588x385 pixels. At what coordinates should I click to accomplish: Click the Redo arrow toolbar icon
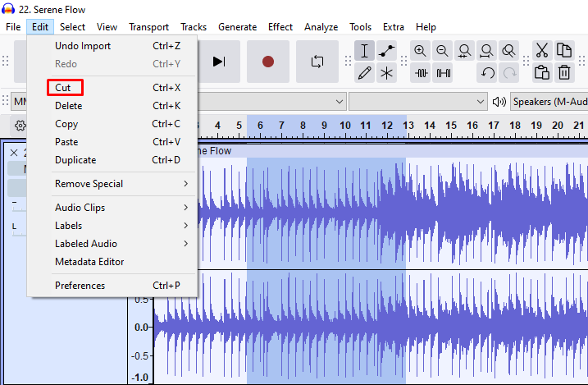[509, 73]
